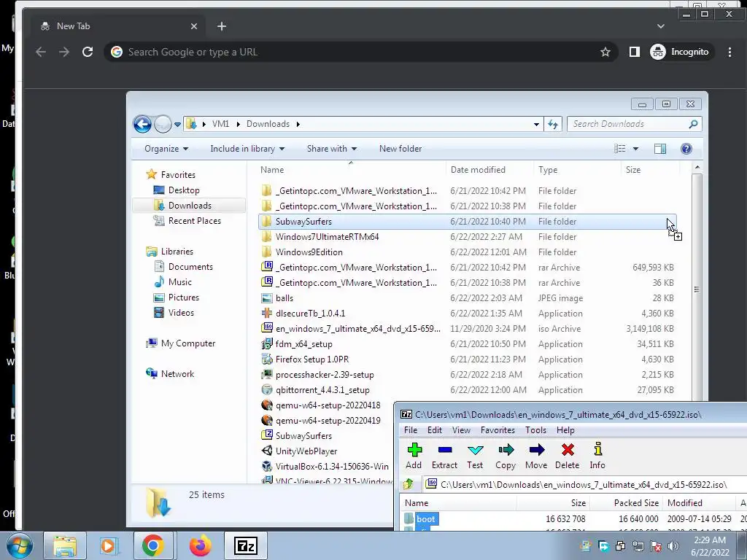Click New folder button
Viewport: 747px width, 560px height.
click(x=400, y=149)
